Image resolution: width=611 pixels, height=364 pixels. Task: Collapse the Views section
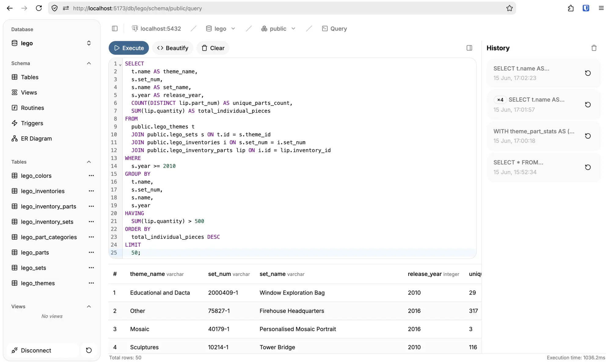[89, 307]
